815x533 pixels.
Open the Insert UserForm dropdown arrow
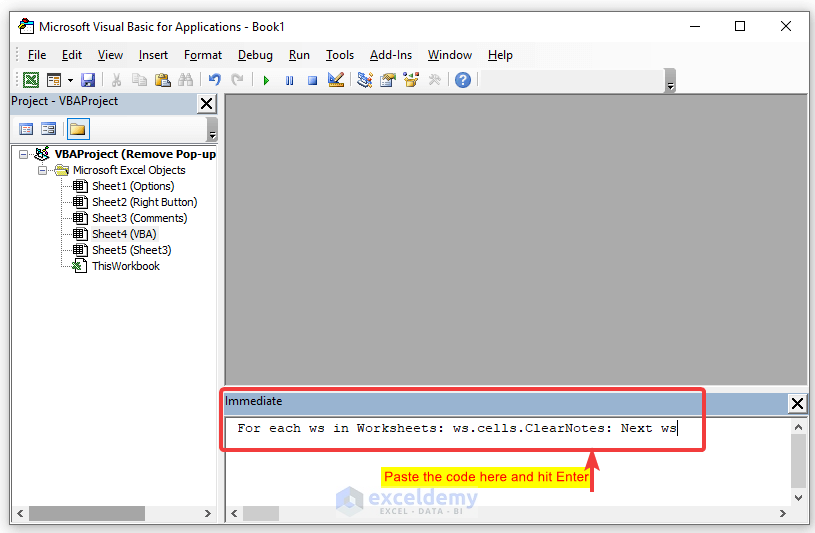70,80
